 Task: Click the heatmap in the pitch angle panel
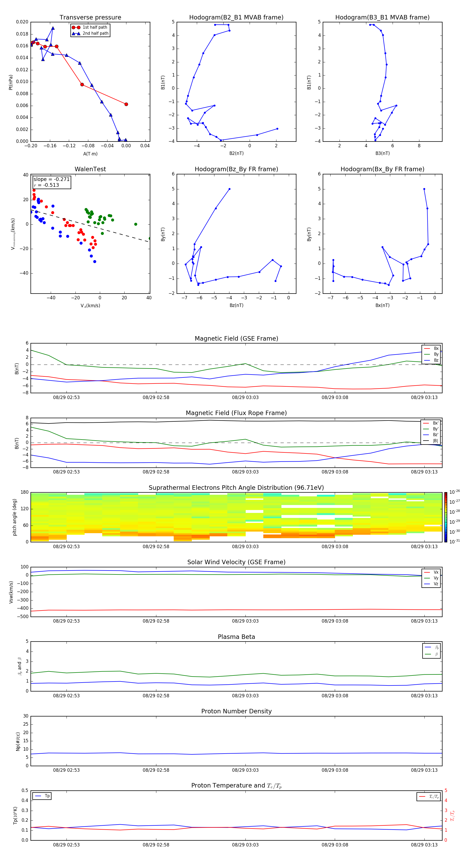click(236, 517)
